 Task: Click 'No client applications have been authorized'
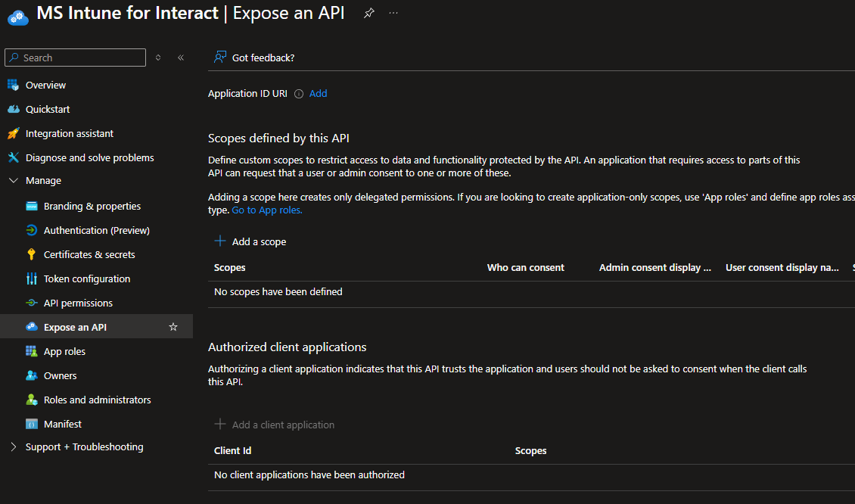[309, 475]
